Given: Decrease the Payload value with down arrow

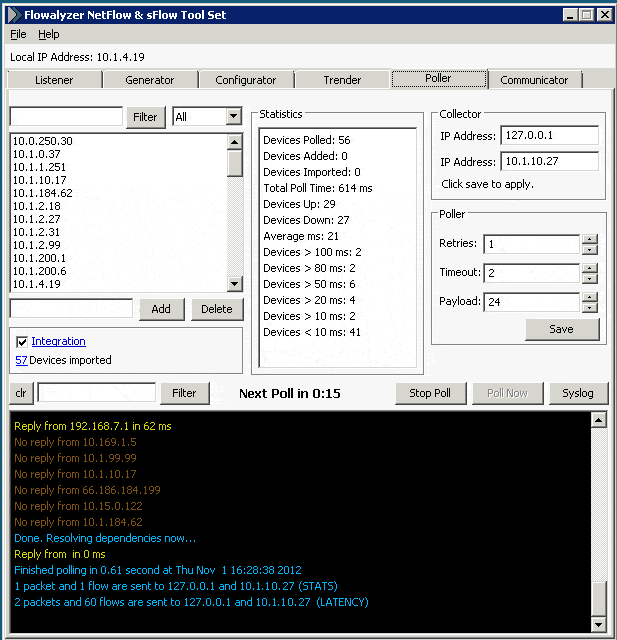Looking at the screenshot, I should 590,307.
